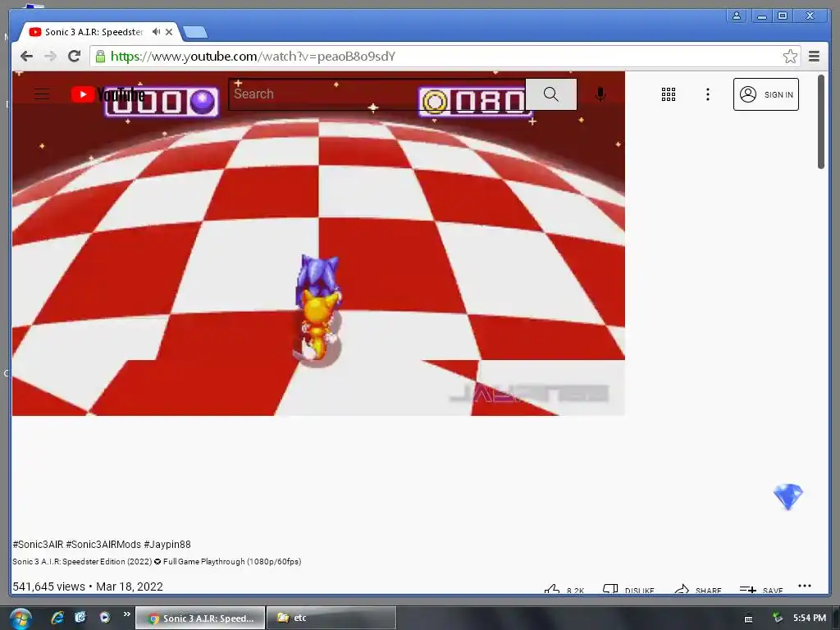Click the page vertical scrollbar thumb

(x=820, y=121)
